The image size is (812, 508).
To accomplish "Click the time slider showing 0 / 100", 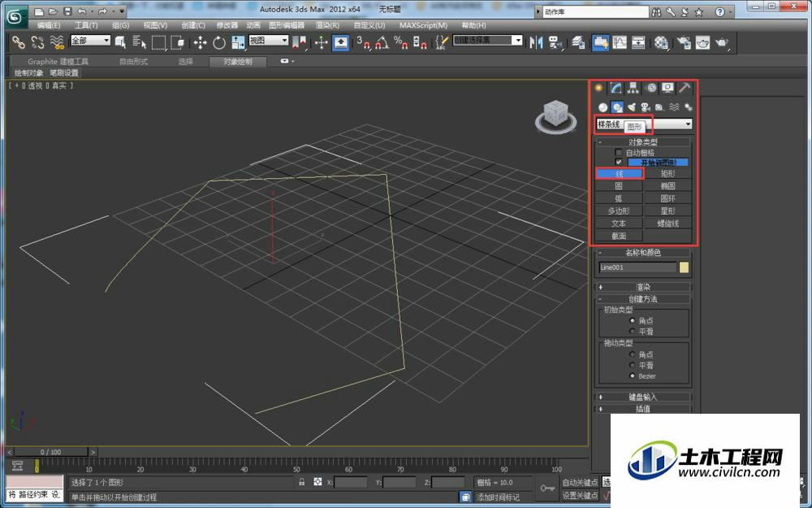I will pyautogui.click(x=50, y=452).
